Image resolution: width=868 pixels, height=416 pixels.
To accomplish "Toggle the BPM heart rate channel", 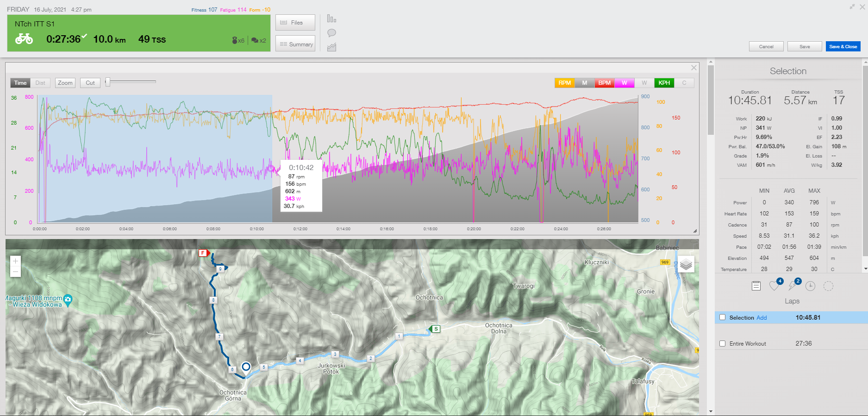I will click(x=604, y=83).
